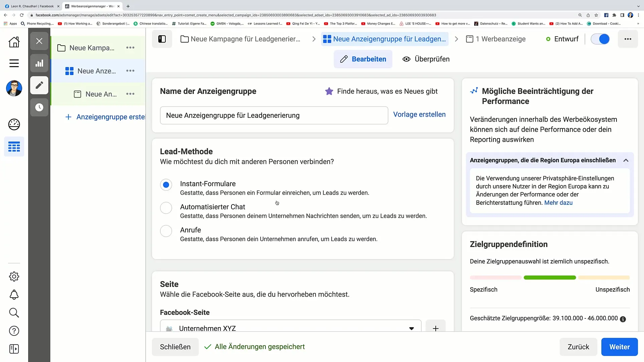The height and width of the screenshot is (362, 644).
Task: Select the Automatisierter Chat radio button
Action: [x=166, y=208]
